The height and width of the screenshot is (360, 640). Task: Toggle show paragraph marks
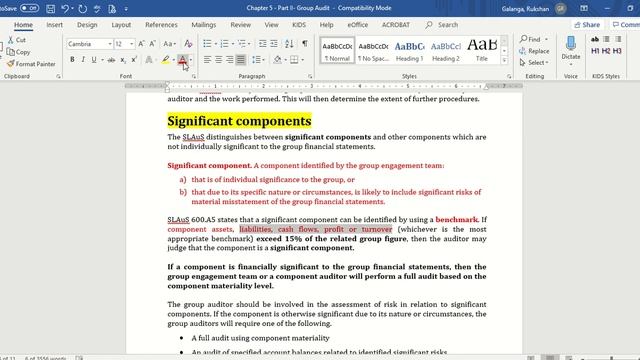[x=305, y=44]
